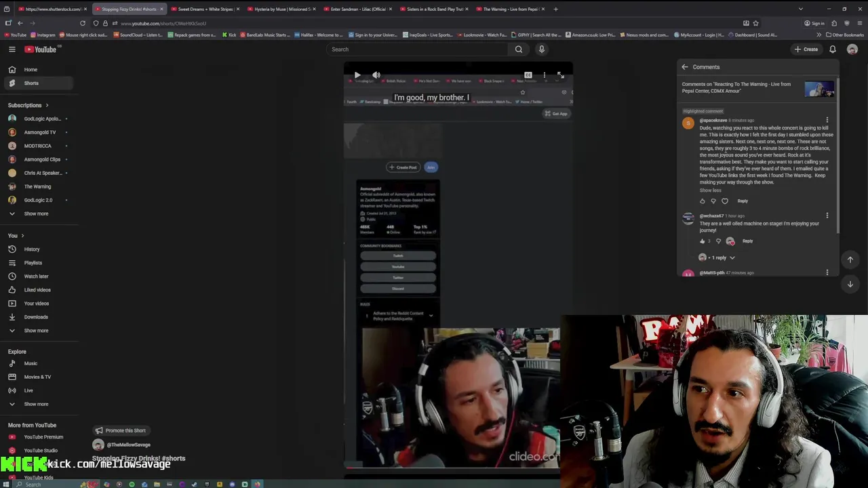Enter fullscreen on the Short
Viewport: 868px width, 488px height.
560,75
